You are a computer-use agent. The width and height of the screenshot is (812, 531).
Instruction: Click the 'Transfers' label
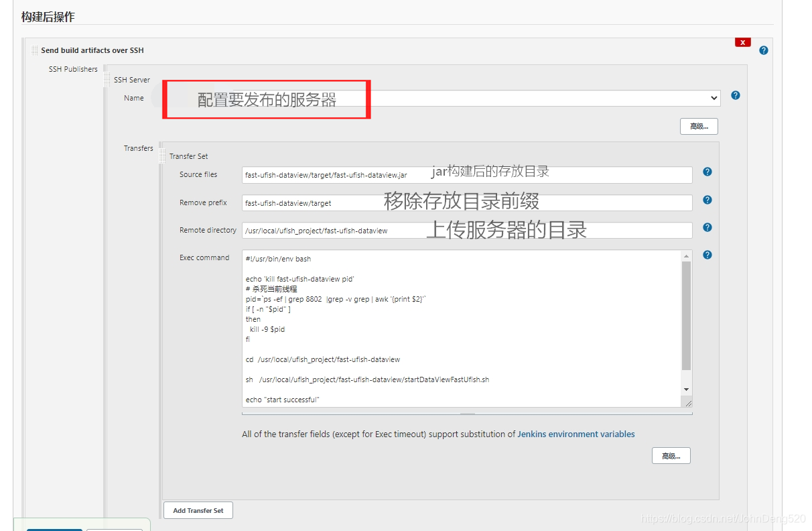[139, 148]
